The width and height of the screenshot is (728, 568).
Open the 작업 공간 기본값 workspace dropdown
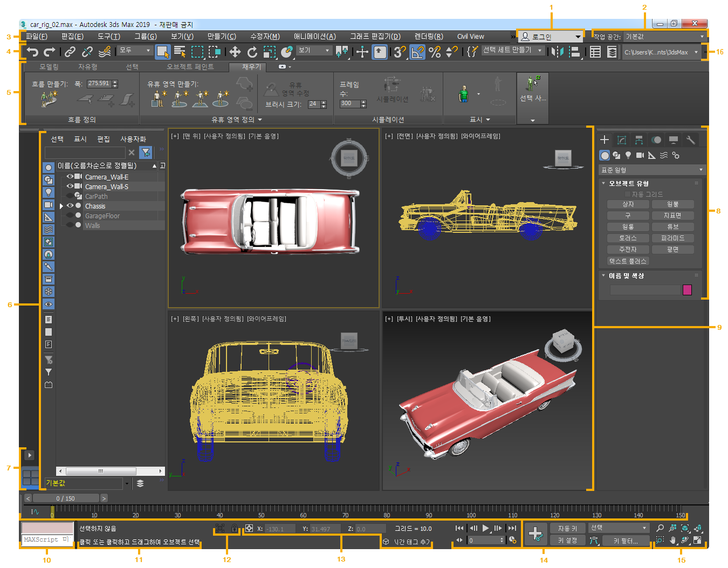tap(664, 37)
